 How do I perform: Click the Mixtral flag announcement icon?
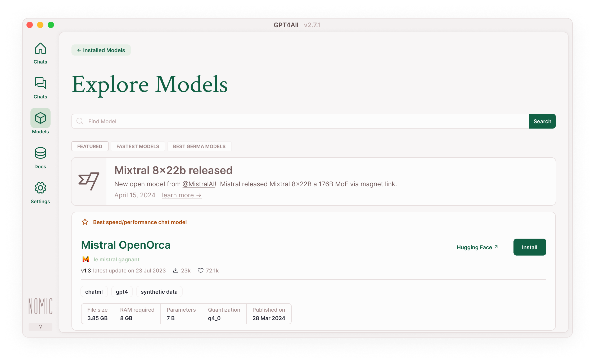point(89,181)
